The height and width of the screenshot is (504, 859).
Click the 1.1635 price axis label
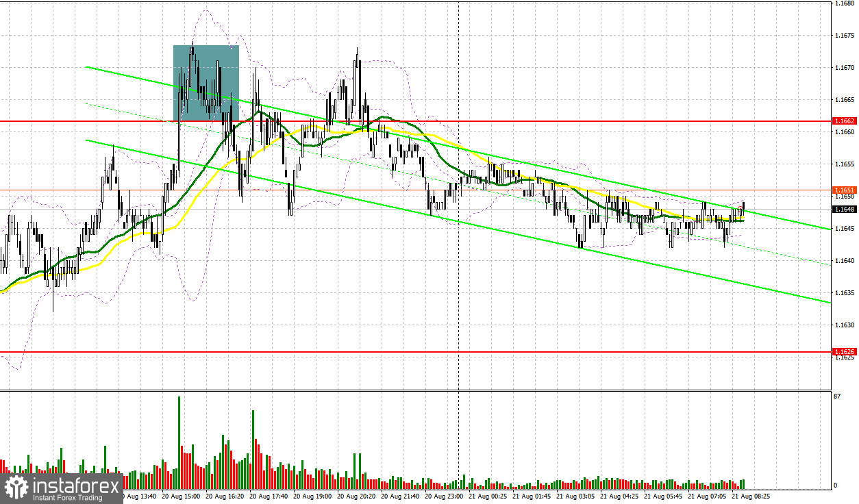click(843, 293)
